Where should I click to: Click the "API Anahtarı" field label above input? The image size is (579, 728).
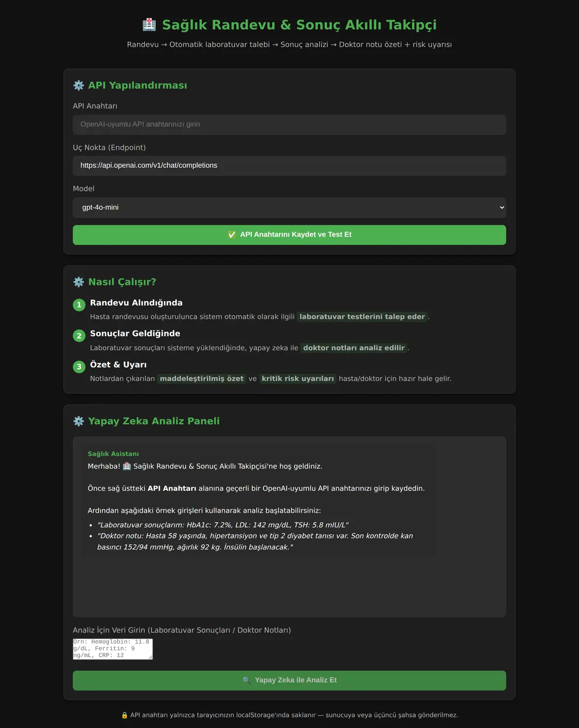click(x=95, y=106)
